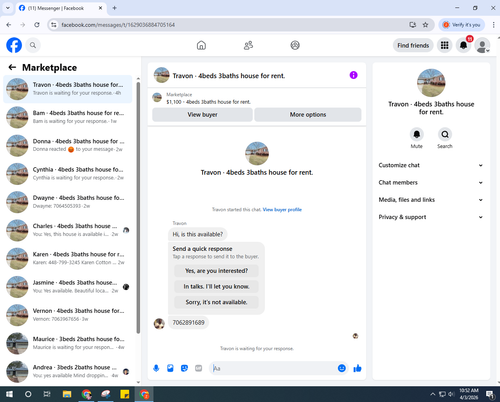Image resolution: width=500 pixels, height=402 pixels.
Task: Go to the Home feed icon
Action: pyautogui.click(x=201, y=45)
